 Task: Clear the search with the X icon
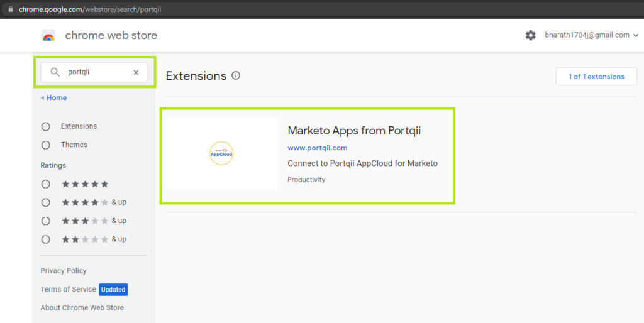[136, 73]
